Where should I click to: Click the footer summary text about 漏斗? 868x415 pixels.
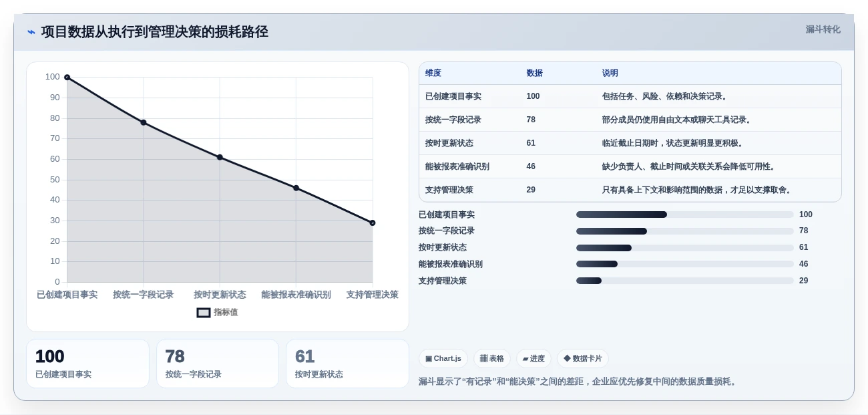(579, 382)
